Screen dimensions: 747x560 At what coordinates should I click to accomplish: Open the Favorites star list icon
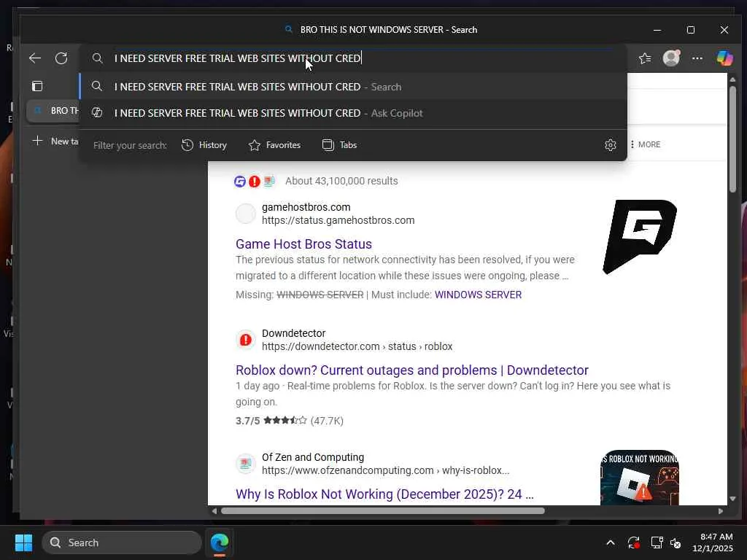(645, 58)
